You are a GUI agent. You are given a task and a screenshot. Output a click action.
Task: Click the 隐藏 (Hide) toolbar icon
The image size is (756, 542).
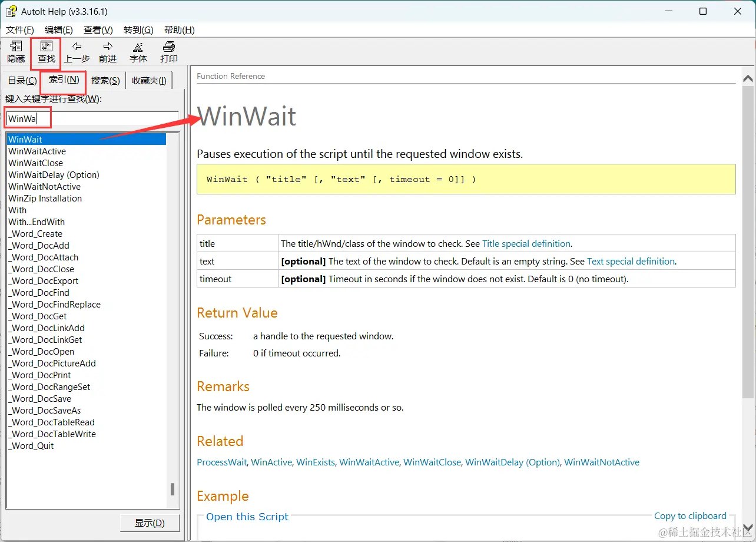pyautogui.click(x=16, y=52)
